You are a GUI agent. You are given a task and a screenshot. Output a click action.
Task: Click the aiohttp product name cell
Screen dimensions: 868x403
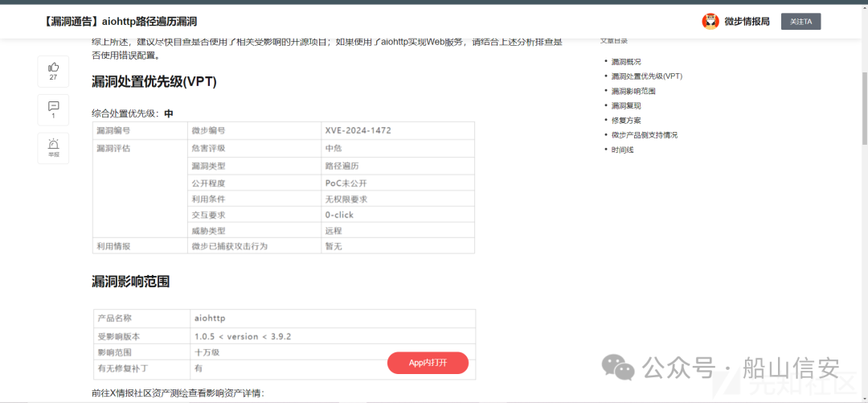coord(333,319)
